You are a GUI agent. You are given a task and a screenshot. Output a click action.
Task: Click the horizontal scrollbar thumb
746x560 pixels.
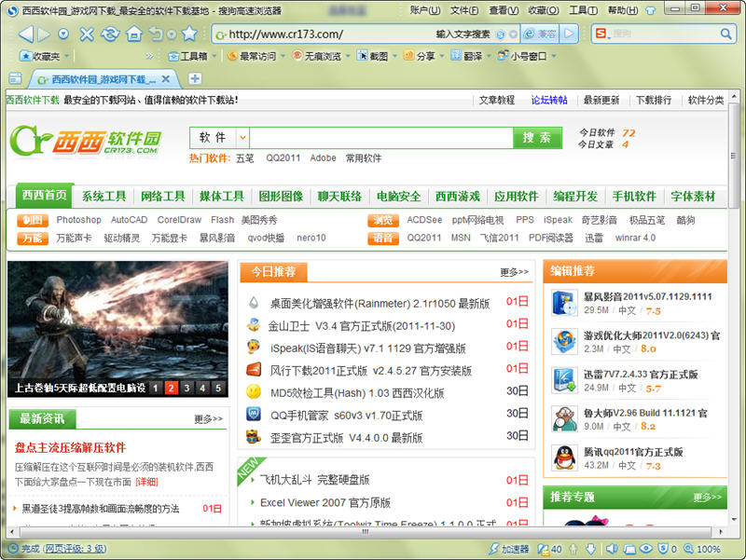[x=365, y=531]
